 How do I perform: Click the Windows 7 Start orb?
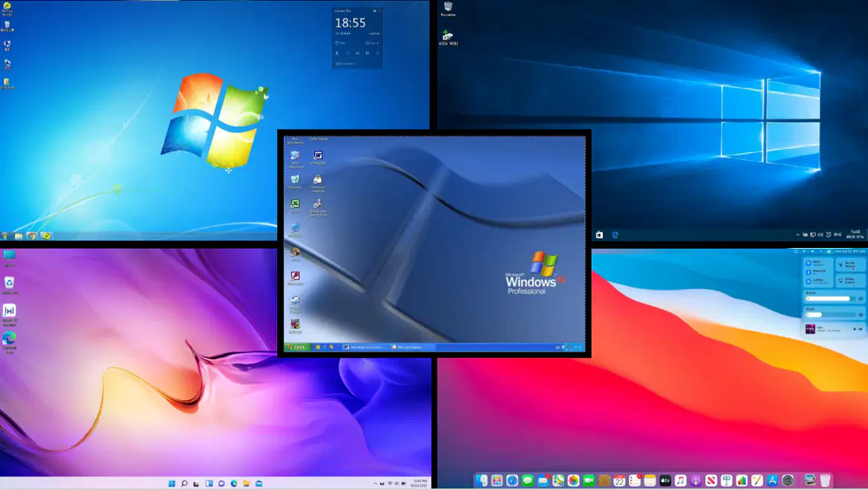pos(4,235)
